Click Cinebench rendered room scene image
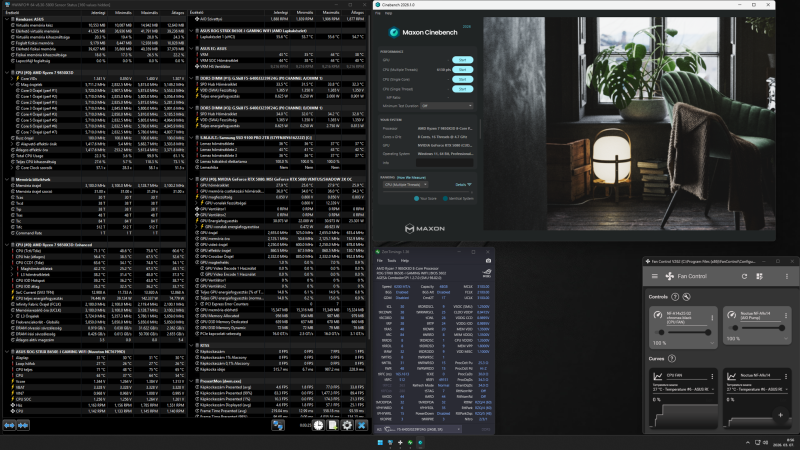800x450 pixels. tap(629, 123)
